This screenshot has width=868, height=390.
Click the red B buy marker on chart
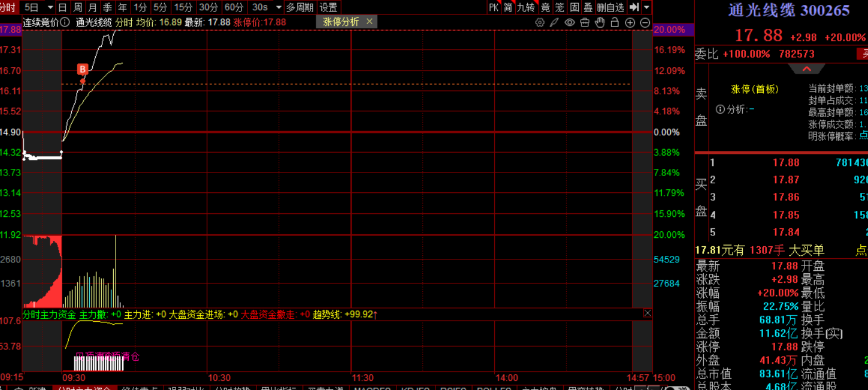83,69
